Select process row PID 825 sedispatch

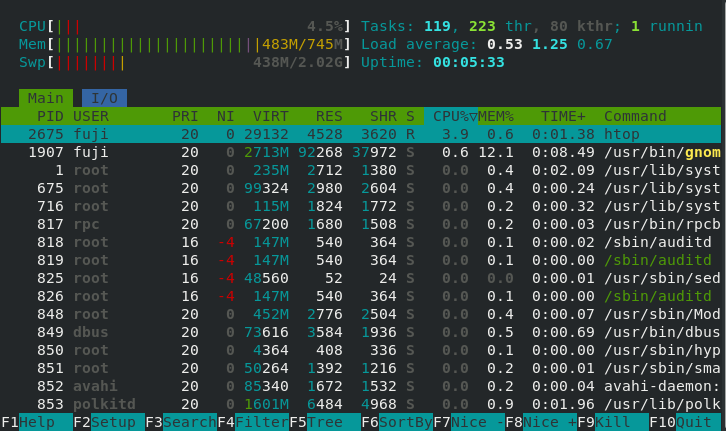(x=361, y=278)
